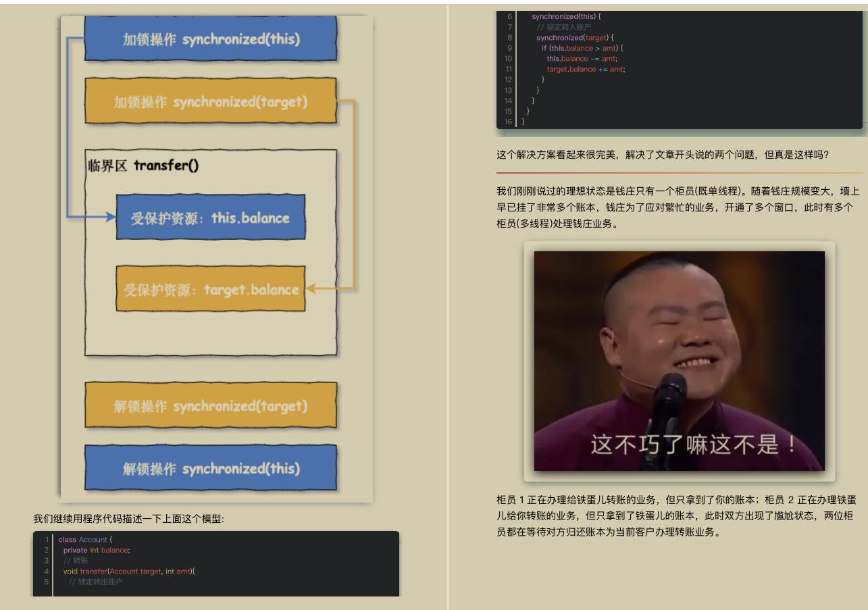868x610 pixels.
Task: Click the 解锁操作 synchronized(target) block
Action: pyautogui.click(x=210, y=404)
